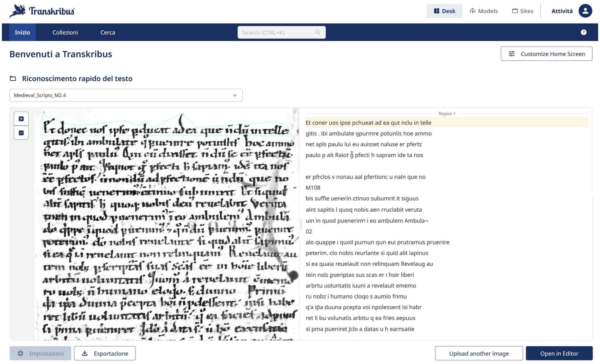
Task: Switch to the Collezioni tab
Action: point(65,32)
